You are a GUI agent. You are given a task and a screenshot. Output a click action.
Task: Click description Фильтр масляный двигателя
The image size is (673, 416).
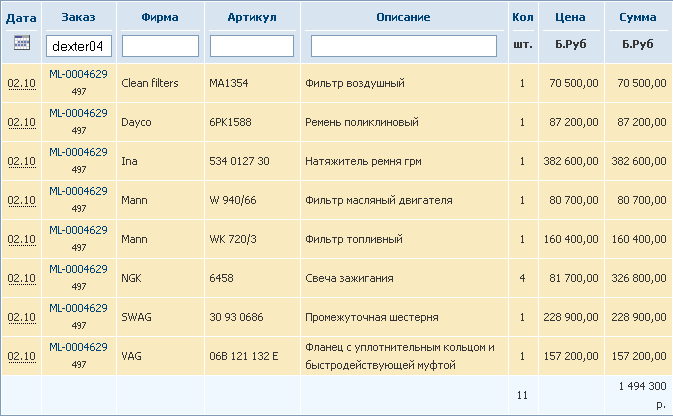tap(379, 200)
